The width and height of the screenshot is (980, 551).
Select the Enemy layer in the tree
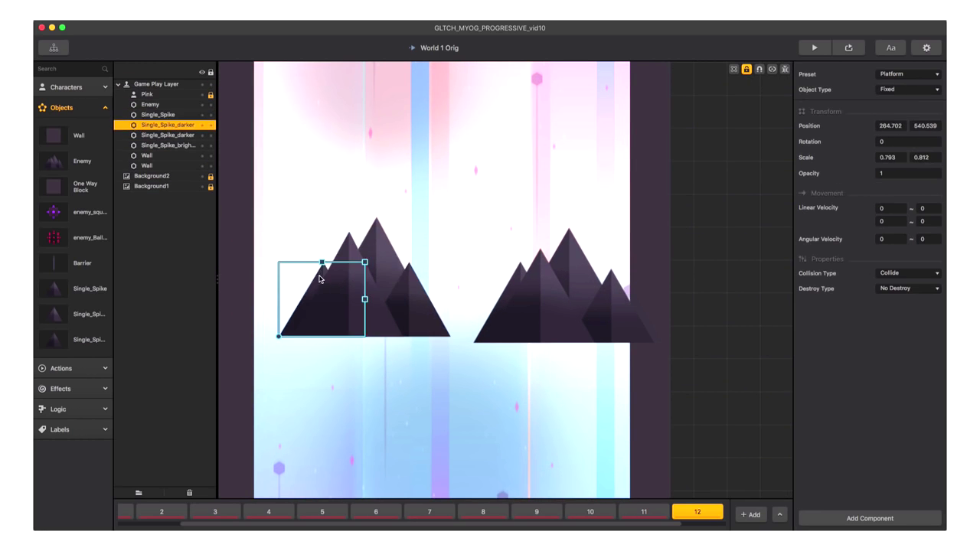click(x=150, y=105)
